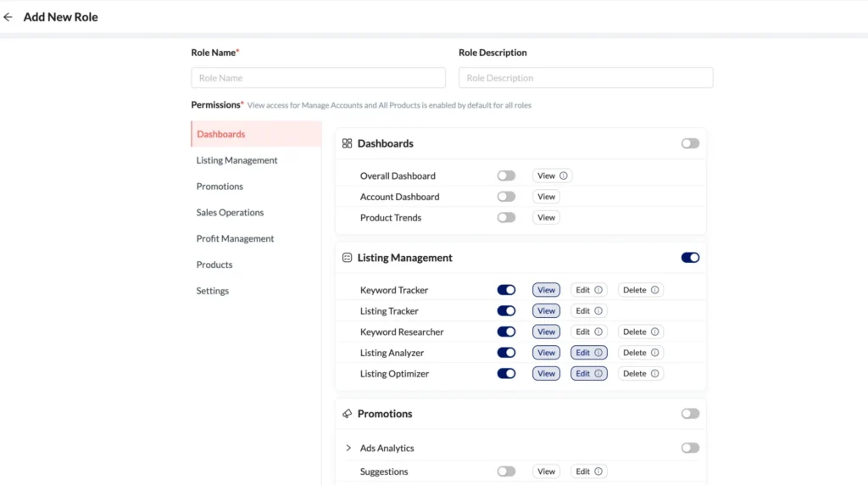Open info icon on Overall Dashboard View
The image size is (868, 485).
point(564,176)
